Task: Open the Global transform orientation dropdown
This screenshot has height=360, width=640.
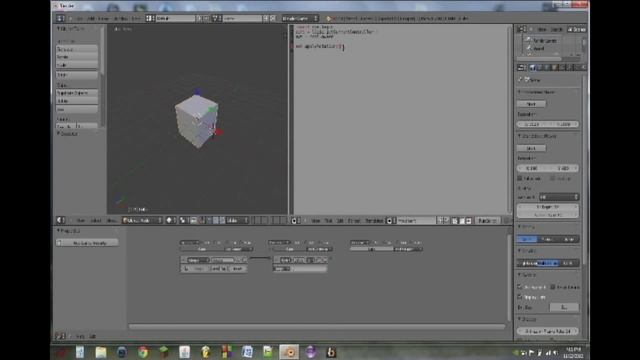Action: tap(237, 220)
